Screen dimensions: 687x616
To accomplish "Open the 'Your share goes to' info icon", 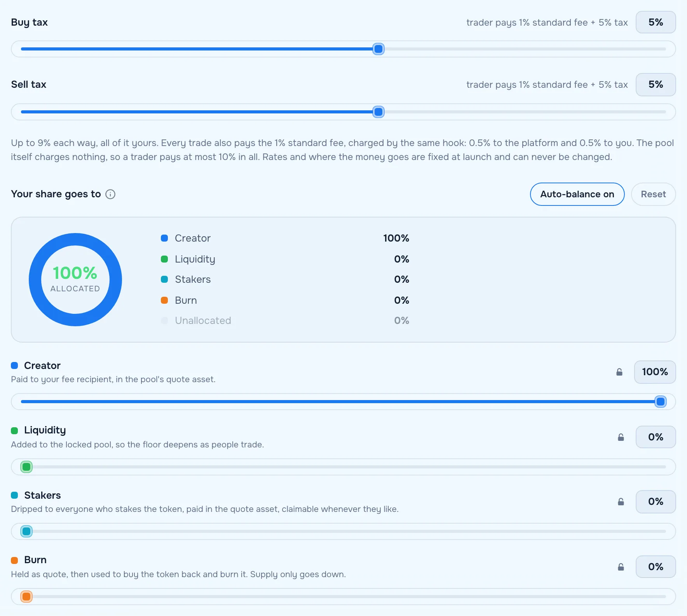I will [x=110, y=194].
